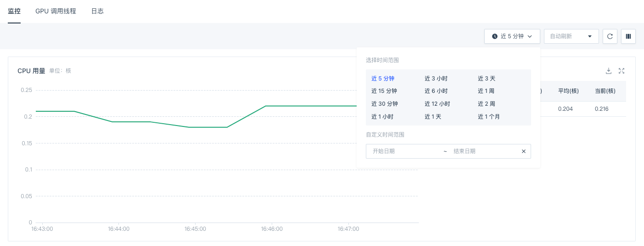Pick the 近 12 小时 range

437,104
